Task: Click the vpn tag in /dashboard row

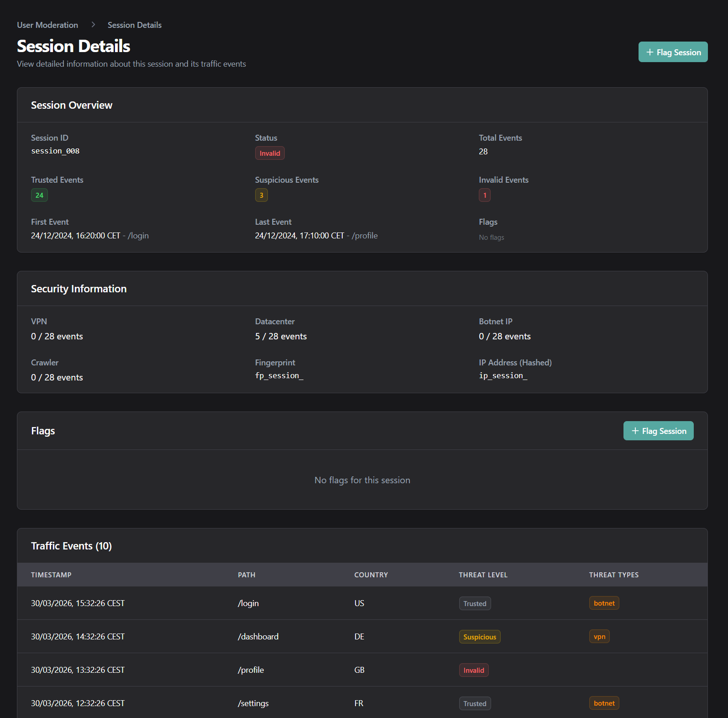Action: (x=599, y=637)
